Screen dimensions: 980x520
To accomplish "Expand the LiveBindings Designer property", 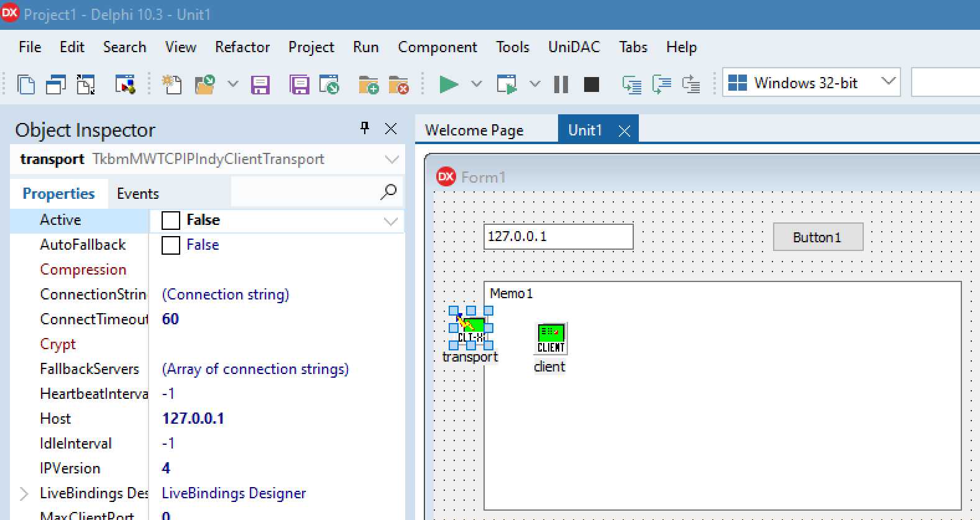I will click(24, 494).
